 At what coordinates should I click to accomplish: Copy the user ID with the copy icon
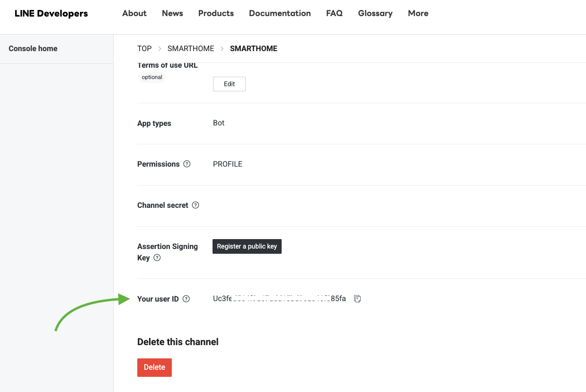(357, 299)
